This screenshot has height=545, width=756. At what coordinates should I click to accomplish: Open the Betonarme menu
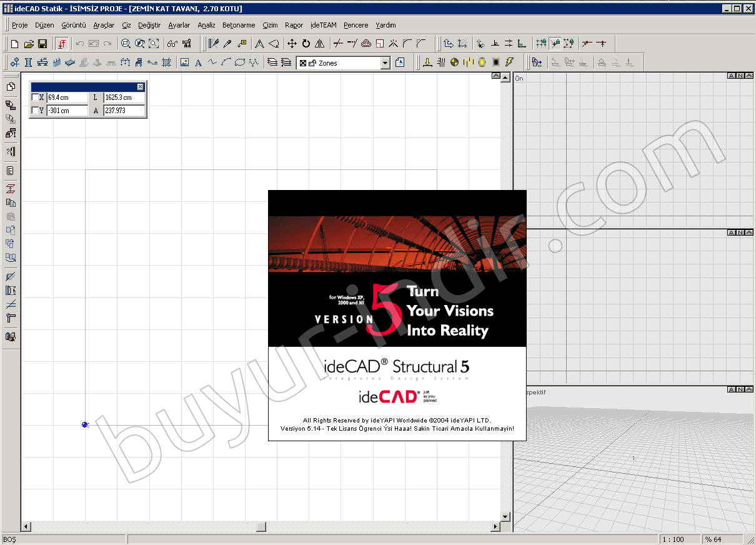(239, 26)
